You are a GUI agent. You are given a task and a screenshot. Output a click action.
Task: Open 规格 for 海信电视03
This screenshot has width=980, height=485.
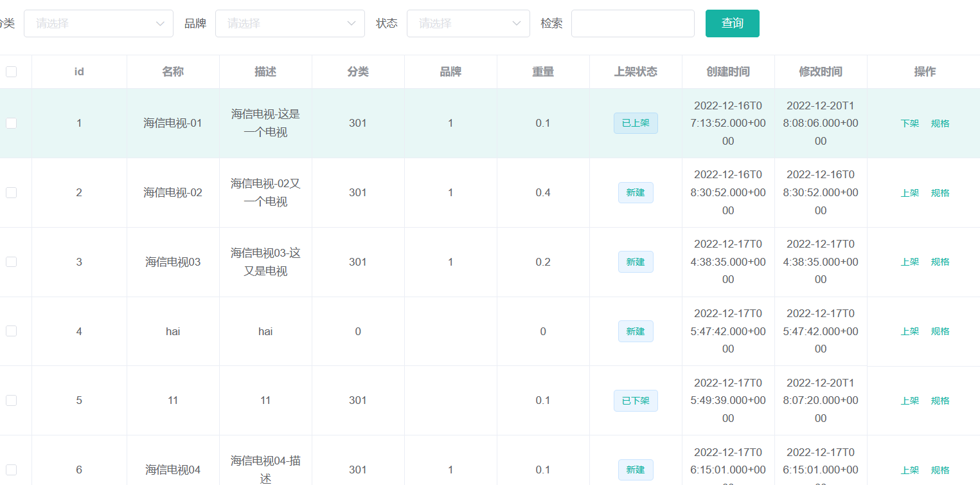[940, 262]
